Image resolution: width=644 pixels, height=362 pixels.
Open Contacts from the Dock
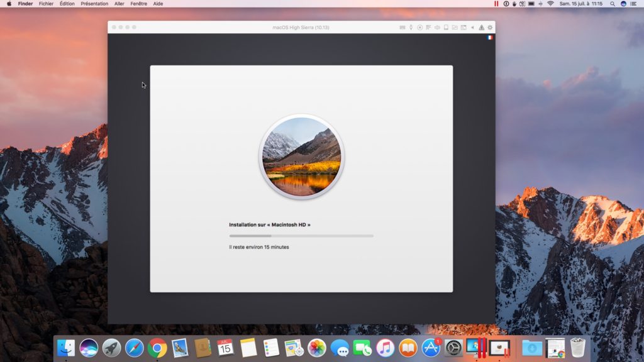point(203,348)
